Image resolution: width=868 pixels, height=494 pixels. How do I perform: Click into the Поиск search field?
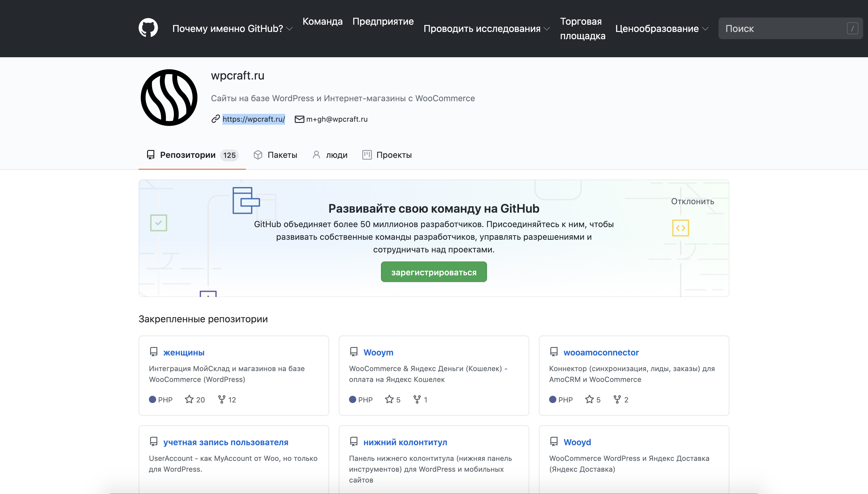[x=791, y=29]
